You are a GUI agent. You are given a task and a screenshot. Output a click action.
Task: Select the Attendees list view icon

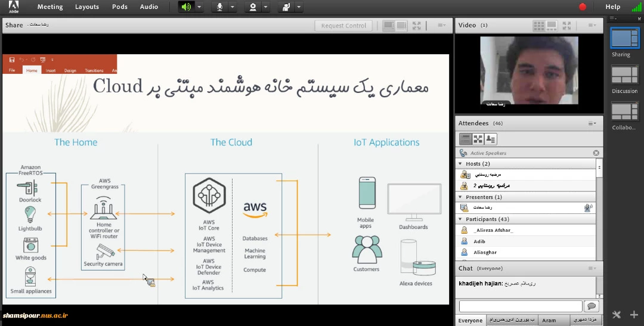(465, 139)
